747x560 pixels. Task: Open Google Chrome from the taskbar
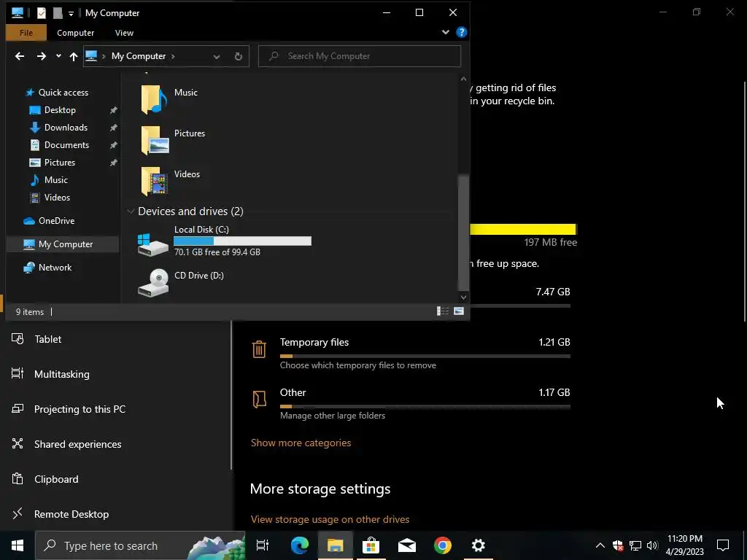[x=443, y=545]
